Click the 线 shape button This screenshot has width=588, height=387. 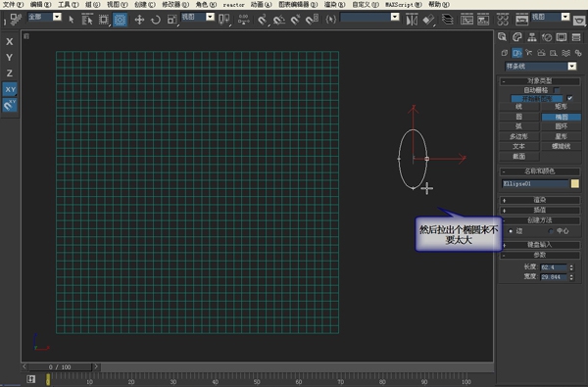click(519, 107)
